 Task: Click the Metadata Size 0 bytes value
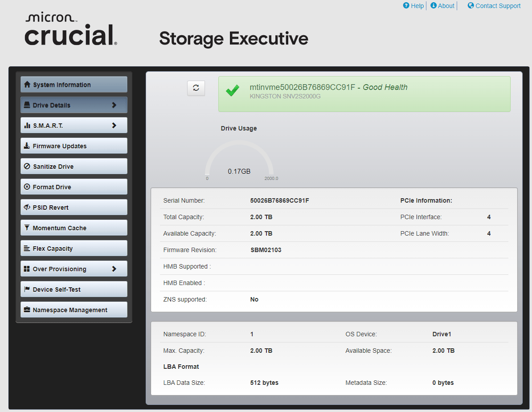pyautogui.click(x=443, y=383)
